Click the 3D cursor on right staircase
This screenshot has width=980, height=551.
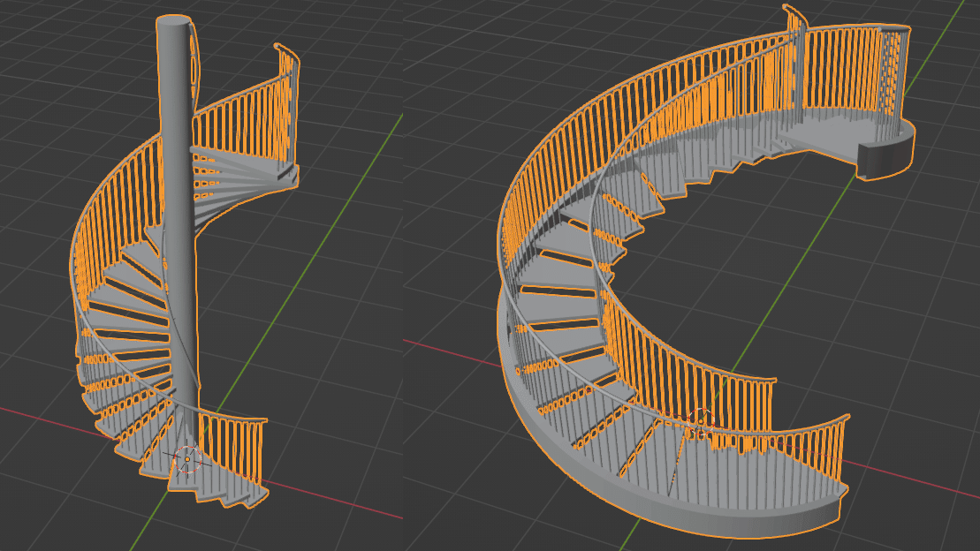tap(702, 424)
